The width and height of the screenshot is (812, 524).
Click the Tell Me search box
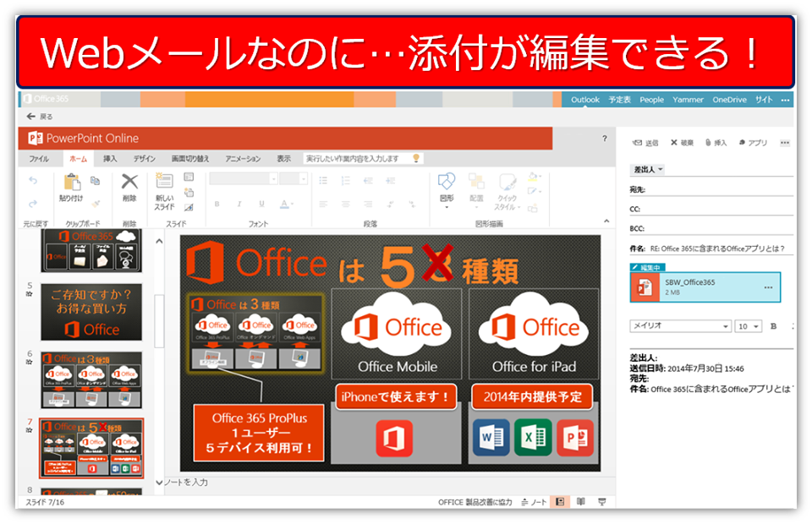[x=363, y=159]
